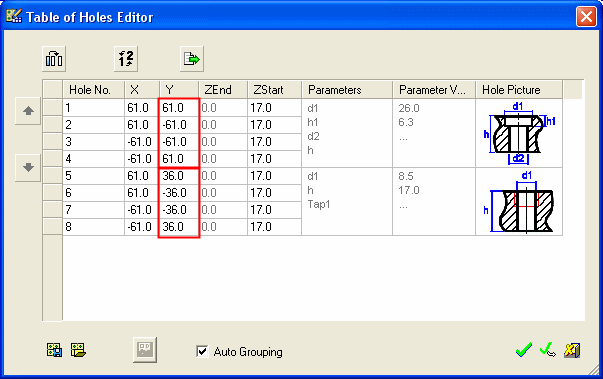This screenshot has height=379, width=603.
Task: Click Y value of hole 1
Action: [179, 108]
